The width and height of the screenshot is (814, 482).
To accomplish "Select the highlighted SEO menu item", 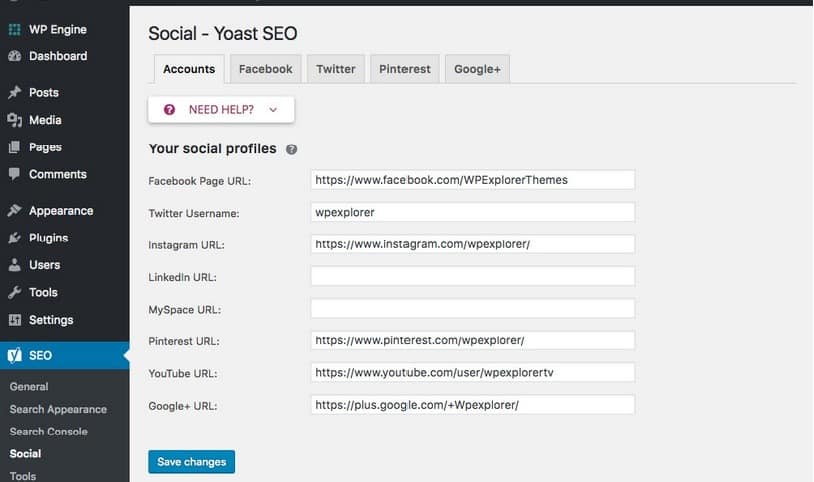I will [64, 355].
